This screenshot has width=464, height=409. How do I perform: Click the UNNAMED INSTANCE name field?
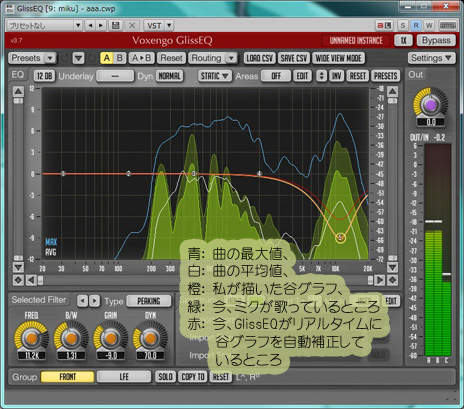[356, 41]
